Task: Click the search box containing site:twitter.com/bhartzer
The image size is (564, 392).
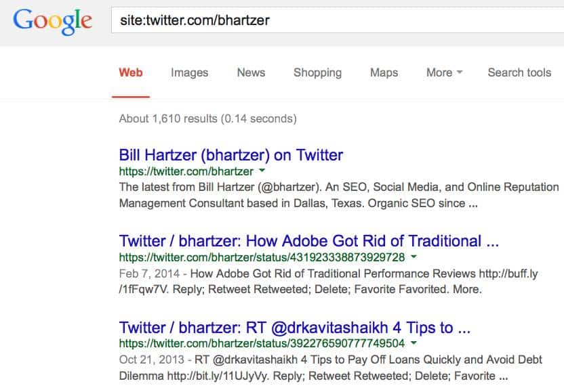Action: tap(338, 20)
